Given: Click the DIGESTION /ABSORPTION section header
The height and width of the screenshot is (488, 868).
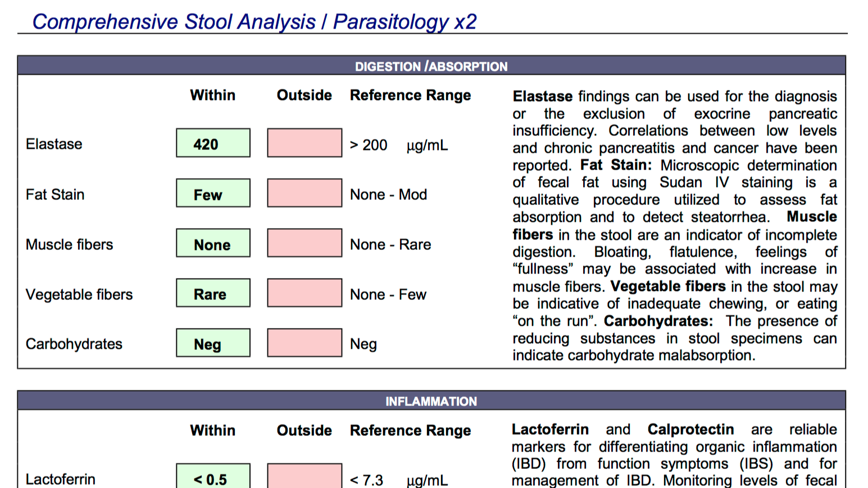Looking at the screenshot, I should [x=431, y=66].
